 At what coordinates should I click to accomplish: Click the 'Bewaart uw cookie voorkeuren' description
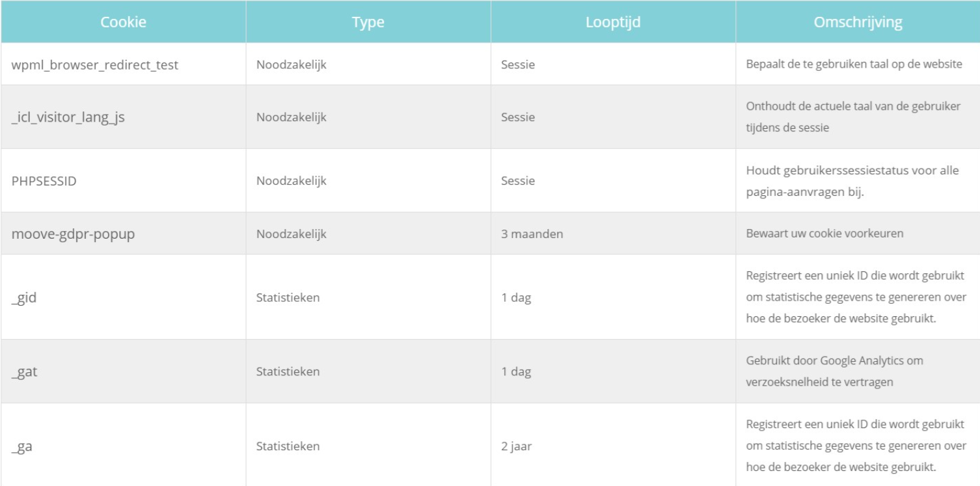click(824, 234)
